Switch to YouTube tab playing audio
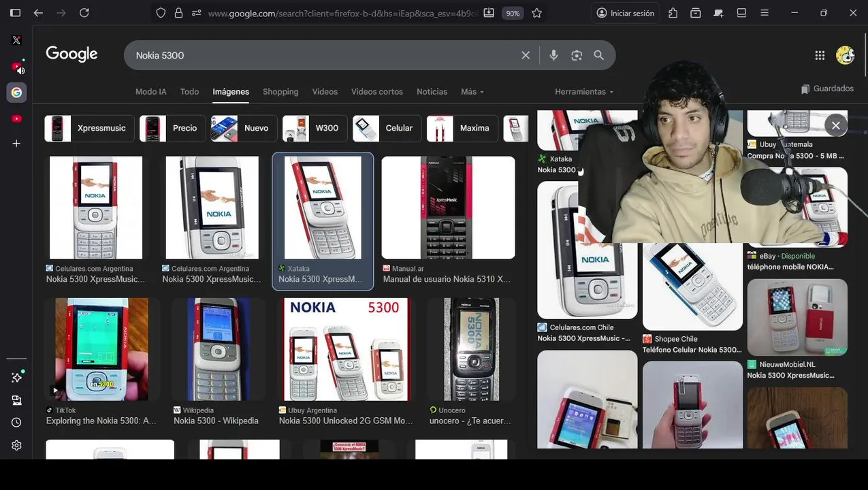 click(16, 67)
